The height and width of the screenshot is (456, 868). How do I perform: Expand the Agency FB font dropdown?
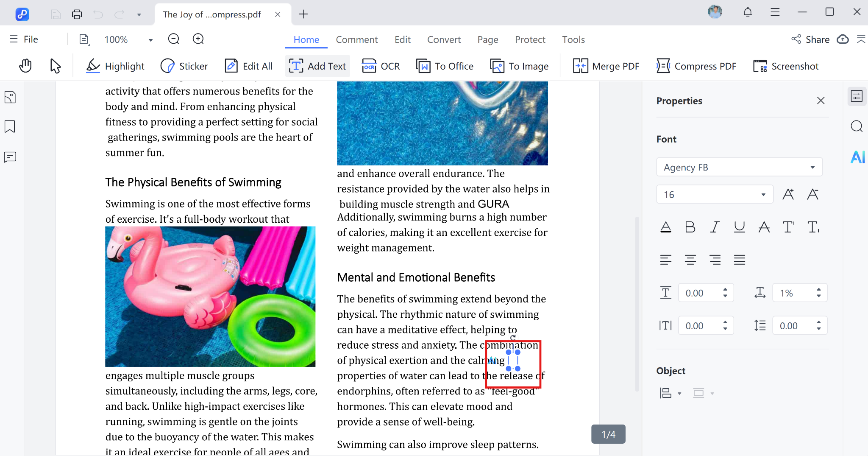tap(812, 167)
